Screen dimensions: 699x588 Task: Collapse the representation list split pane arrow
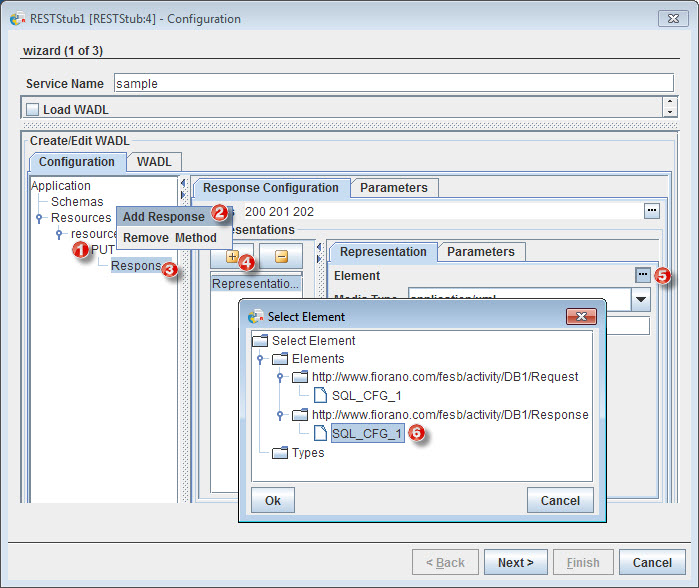tap(319, 247)
